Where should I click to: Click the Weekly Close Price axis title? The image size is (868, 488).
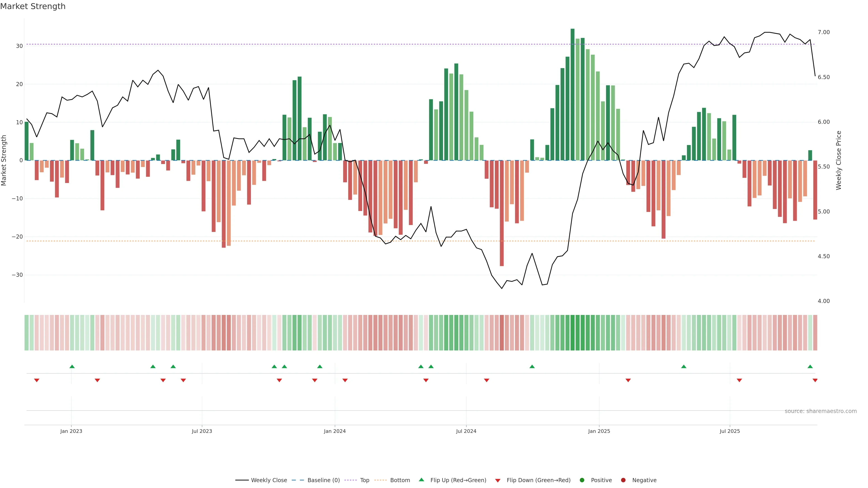coord(839,160)
